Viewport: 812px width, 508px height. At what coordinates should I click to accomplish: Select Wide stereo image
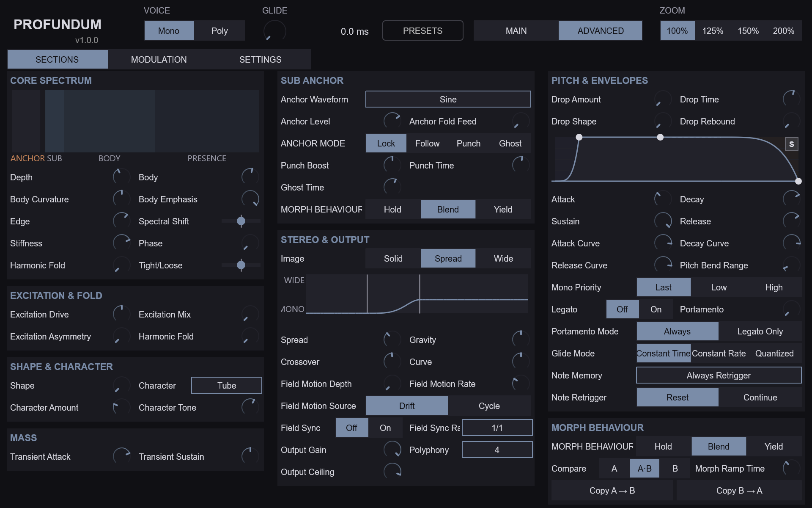tap(503, 258)
